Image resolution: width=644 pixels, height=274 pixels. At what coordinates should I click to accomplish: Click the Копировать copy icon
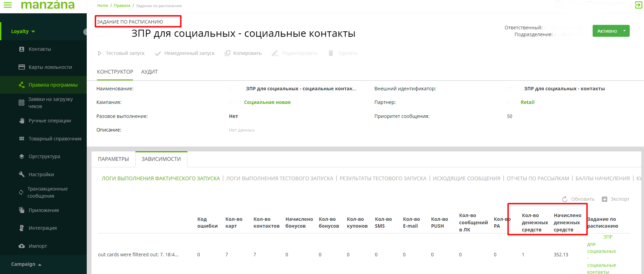pyautogui.click(x=228, y=53)
